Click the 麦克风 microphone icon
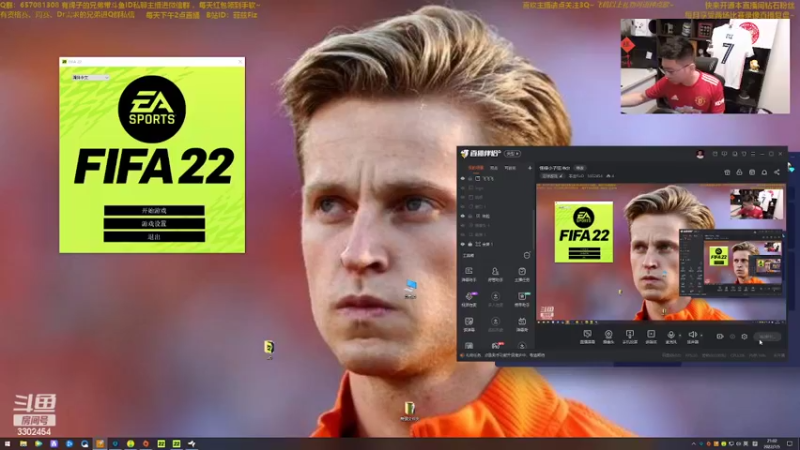This screenshot has height=450, width=800. point(671,336)
